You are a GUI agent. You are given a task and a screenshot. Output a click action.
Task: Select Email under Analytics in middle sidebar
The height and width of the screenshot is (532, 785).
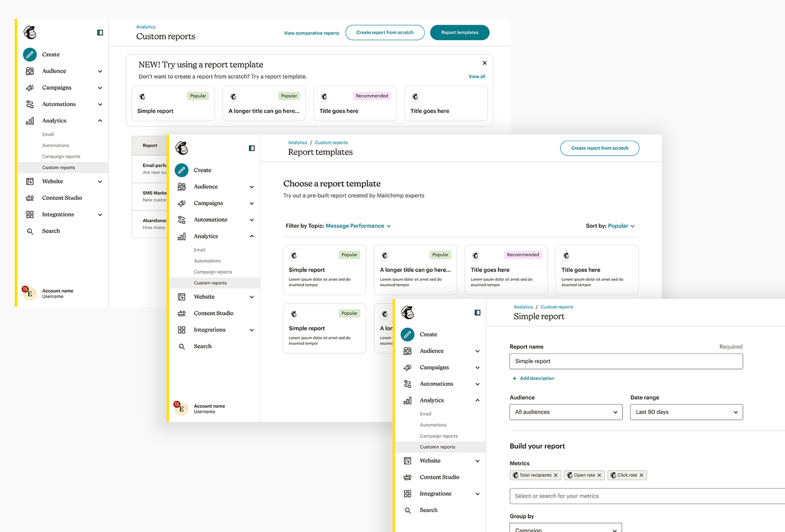[x=200, y=250]
